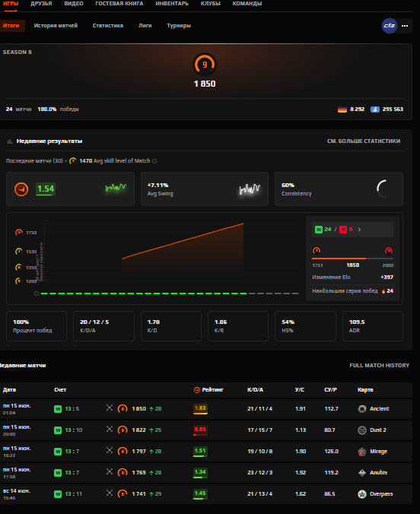Open the Avg Swing card
This screenshot has height=514, width=420.
point(205,189)
